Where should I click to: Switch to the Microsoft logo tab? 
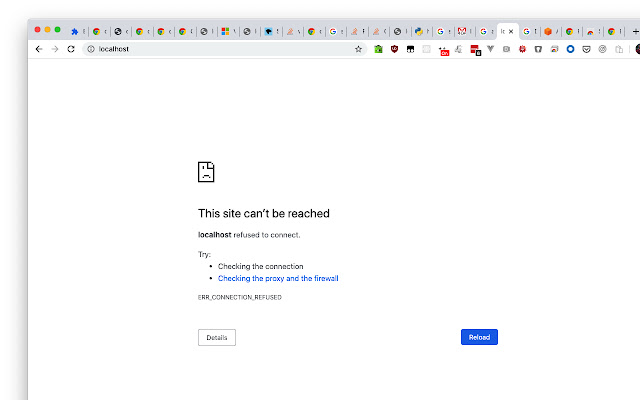[225, 31]
